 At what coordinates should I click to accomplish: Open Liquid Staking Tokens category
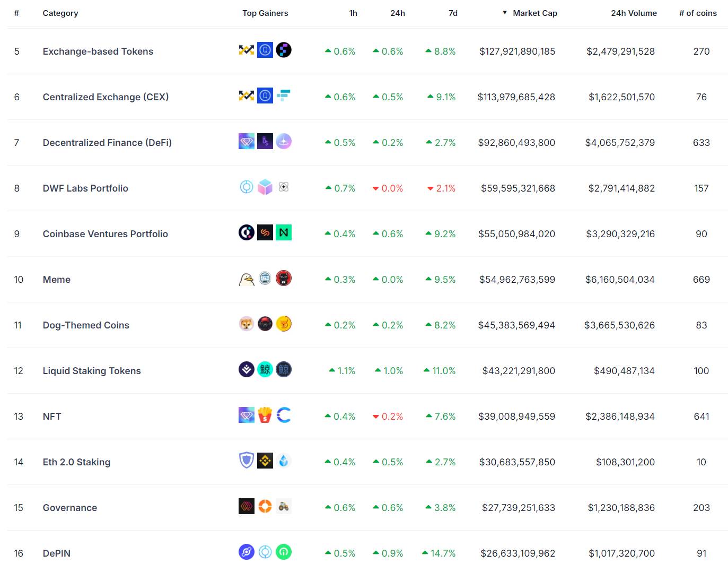[x=92, y=371]
